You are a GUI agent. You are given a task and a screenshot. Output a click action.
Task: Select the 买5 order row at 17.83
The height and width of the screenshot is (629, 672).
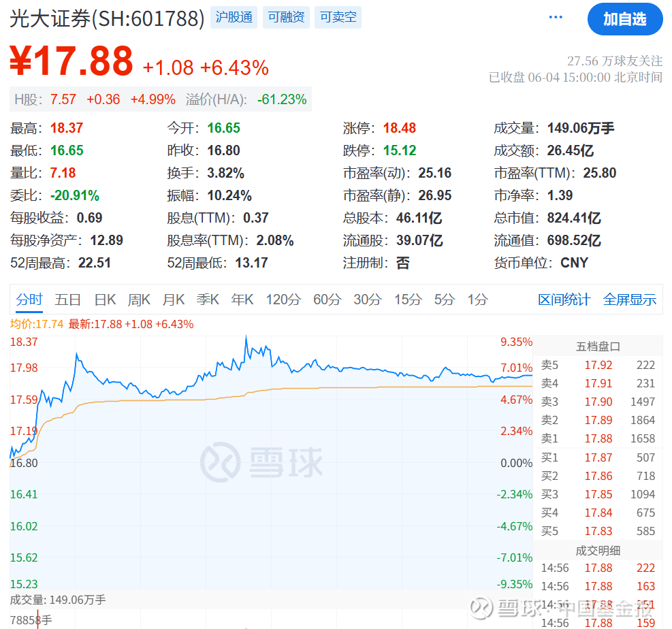598,531
